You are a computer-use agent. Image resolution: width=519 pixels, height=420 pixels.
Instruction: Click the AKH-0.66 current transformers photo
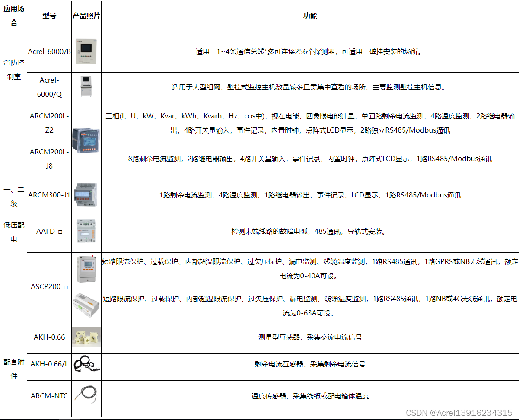[86, 337]
